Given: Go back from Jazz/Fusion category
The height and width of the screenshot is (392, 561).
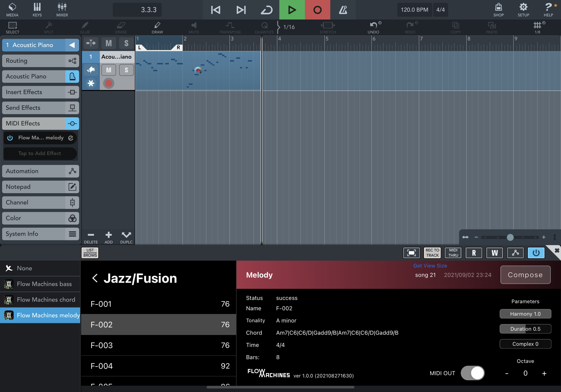Looking at the screenshot, I should tap(95, 278).
